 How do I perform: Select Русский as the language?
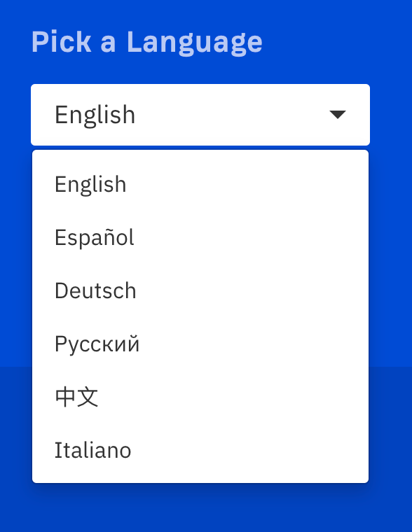click(x=200, y=344)
